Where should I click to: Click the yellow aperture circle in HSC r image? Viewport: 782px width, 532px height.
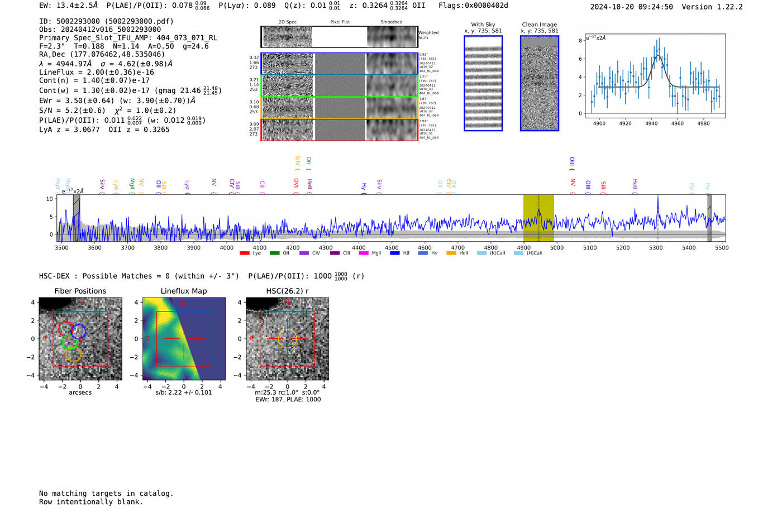coord(287,339)
